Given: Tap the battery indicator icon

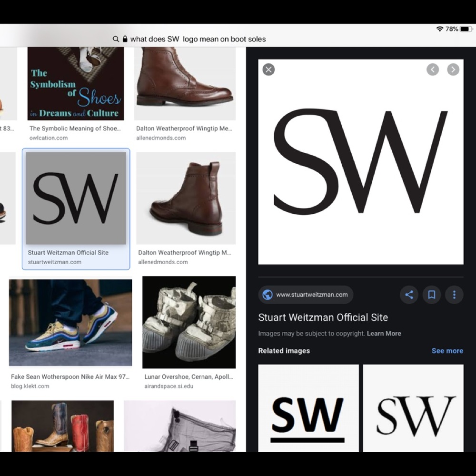Looking at the screenshot, I should [466, 29].
